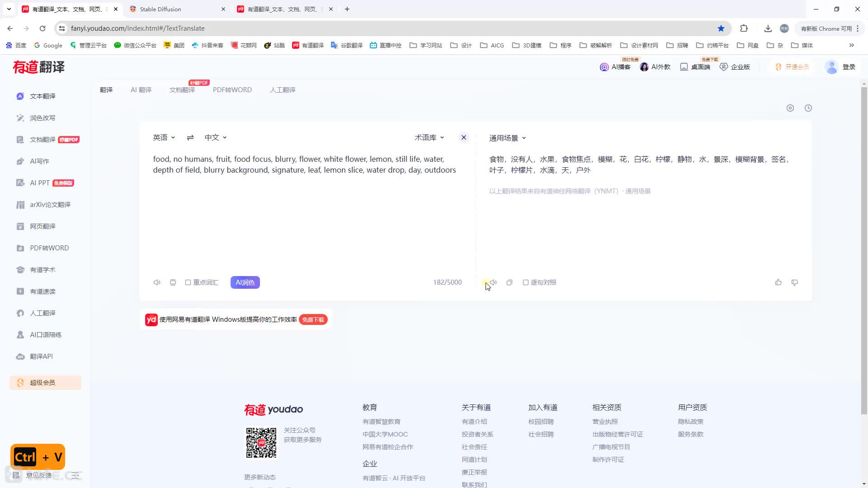Image resolution: width=868 pixels, height=488 pixels.
Task: Open the 隐私政策 footer link
Action: click(x=691, y=422)
